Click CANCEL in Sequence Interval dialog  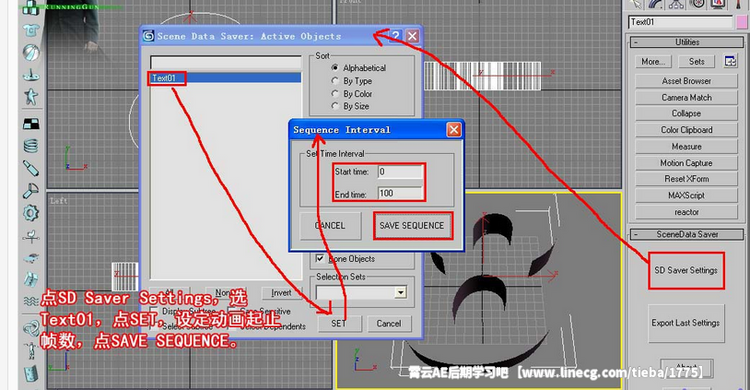click(330, 225)
